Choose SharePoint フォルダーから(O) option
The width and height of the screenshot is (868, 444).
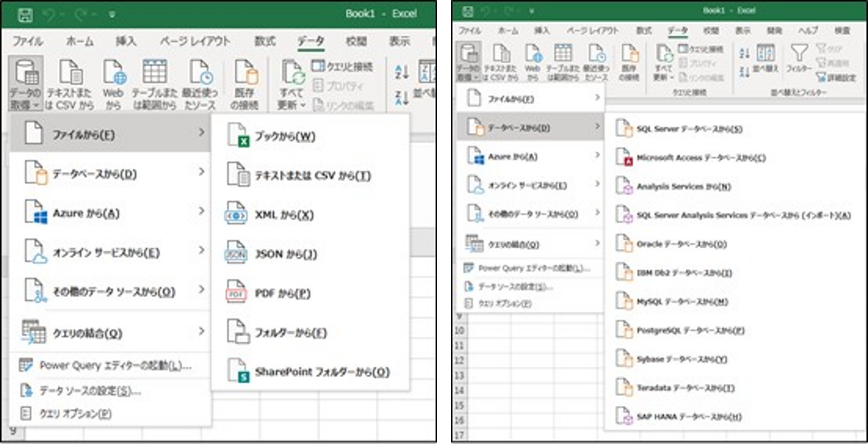(x=321, y=372)
